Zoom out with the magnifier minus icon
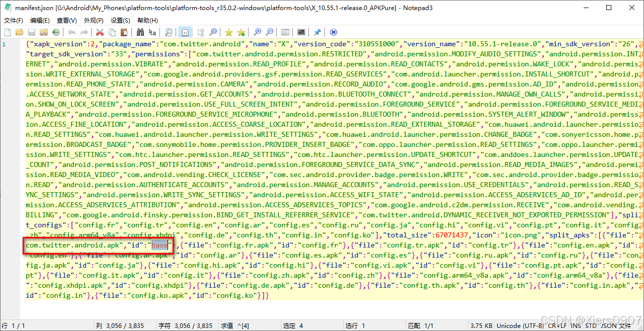Screen dimensions: 644x331 (x=269, y=32)
